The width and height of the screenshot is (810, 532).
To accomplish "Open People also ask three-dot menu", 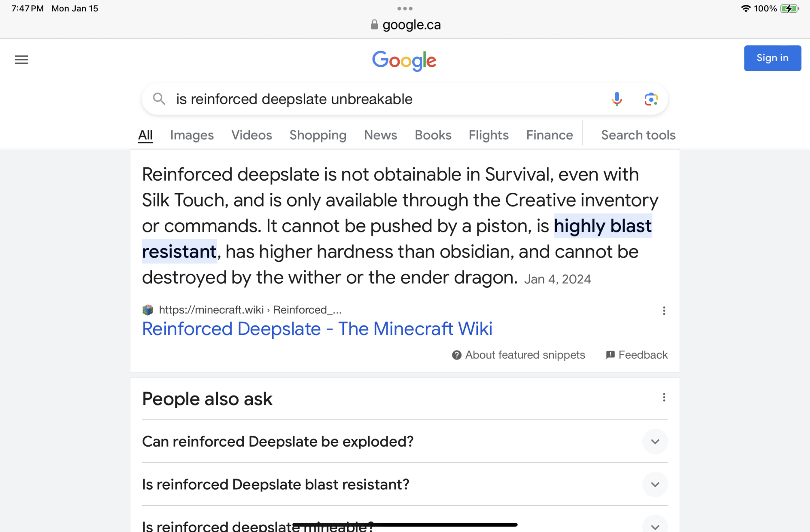I will [664, 397].
